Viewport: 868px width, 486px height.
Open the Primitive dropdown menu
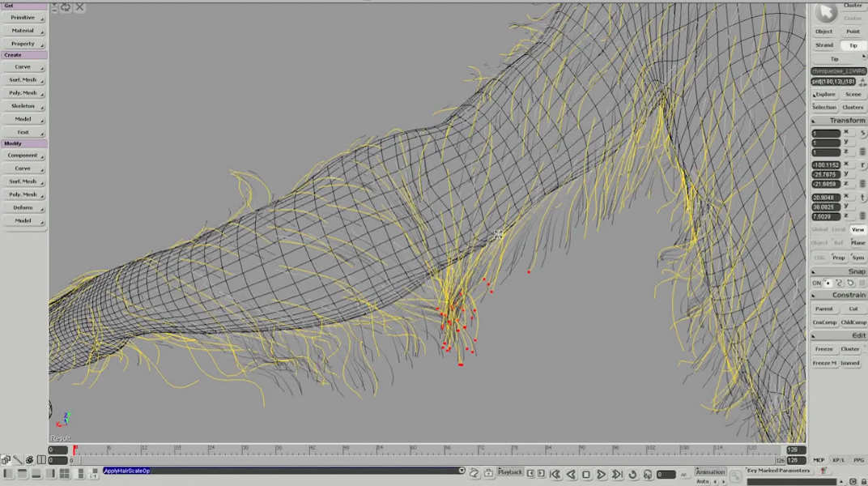(23, 18)
